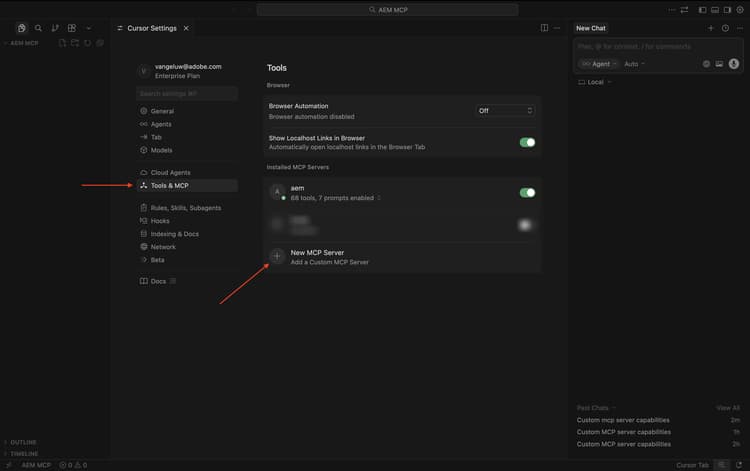750x471 pixels.
Task: Toggle the primary sidebar layout icon
Action: coord(702,10)
